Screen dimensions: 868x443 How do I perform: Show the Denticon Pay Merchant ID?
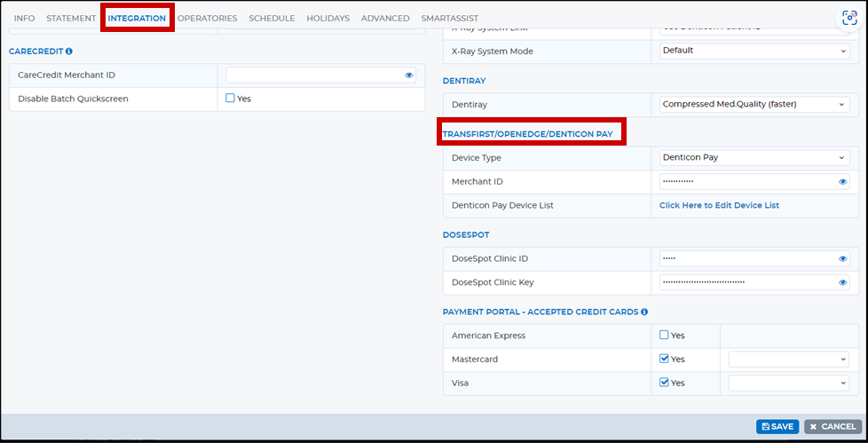842,182
